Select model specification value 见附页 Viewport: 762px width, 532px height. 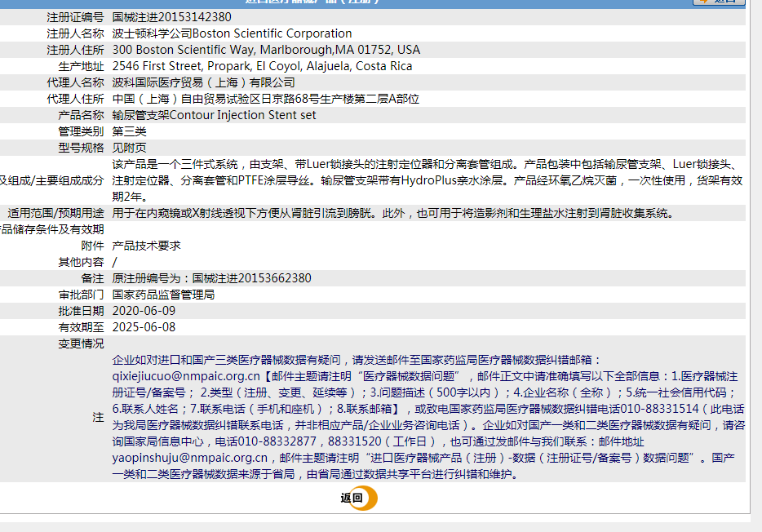129,148
